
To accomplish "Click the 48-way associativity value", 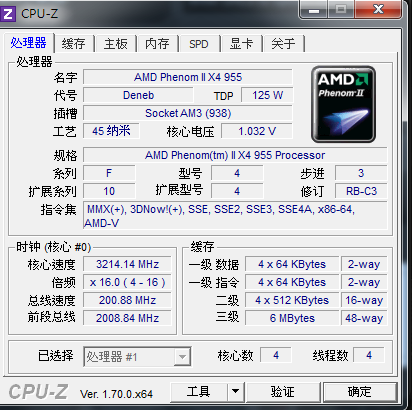I will point(364,318).
